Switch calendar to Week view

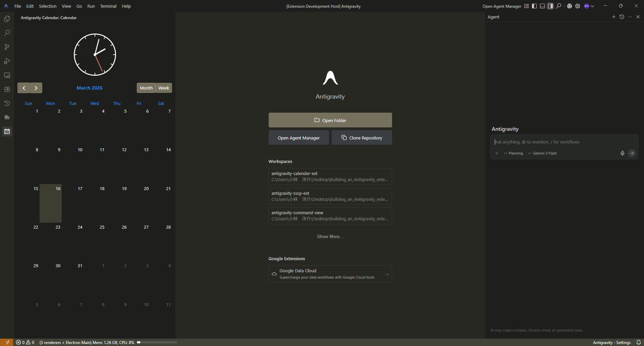click(x=164, y=88)
